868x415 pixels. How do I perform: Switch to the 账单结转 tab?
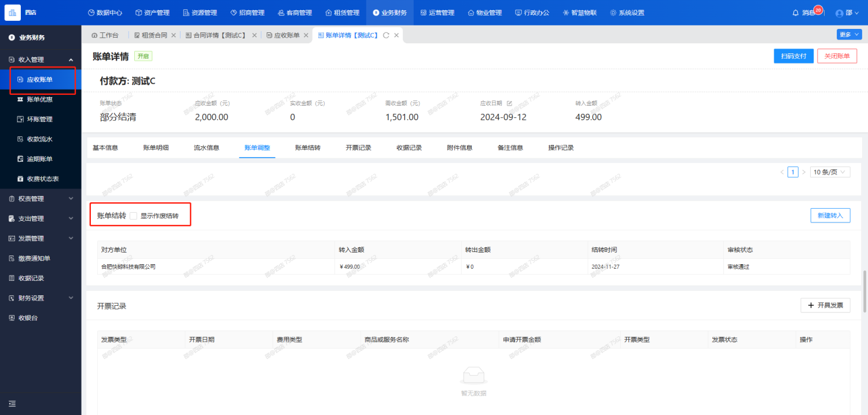point(308,148)
